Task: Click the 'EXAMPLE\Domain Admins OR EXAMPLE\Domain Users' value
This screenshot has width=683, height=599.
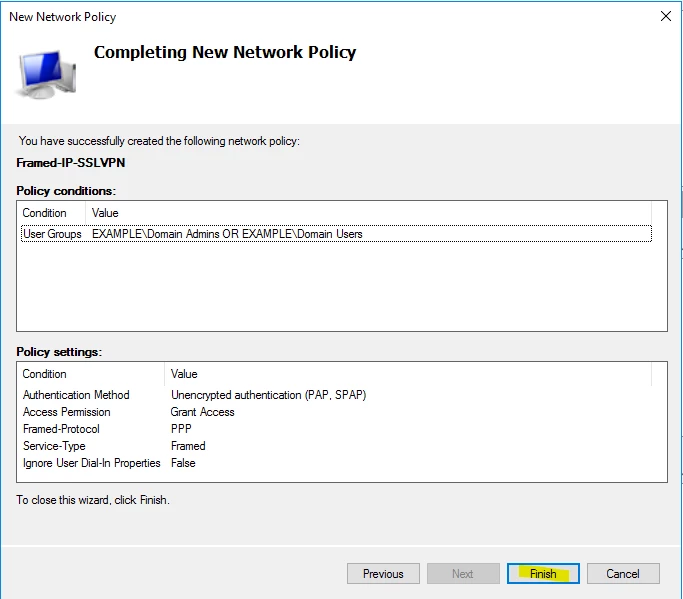Action: tap(227, 234)
